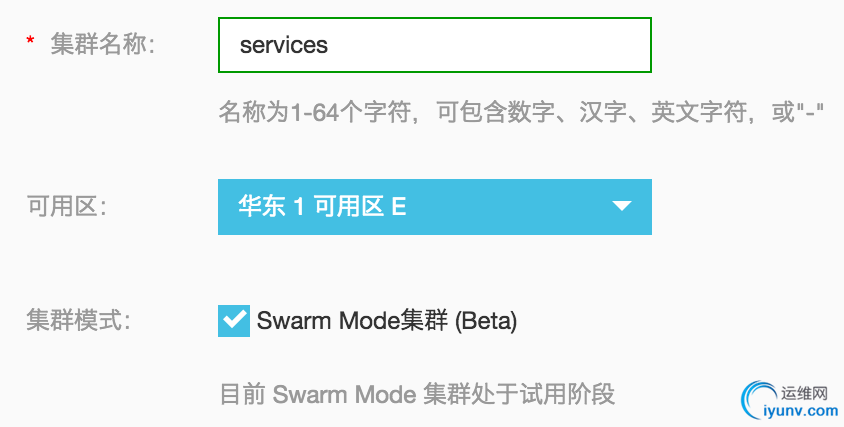Viewport: 844px width, 427px height.
Task: Click the "英文字符" part of name hint
Action: click(698, 114)
